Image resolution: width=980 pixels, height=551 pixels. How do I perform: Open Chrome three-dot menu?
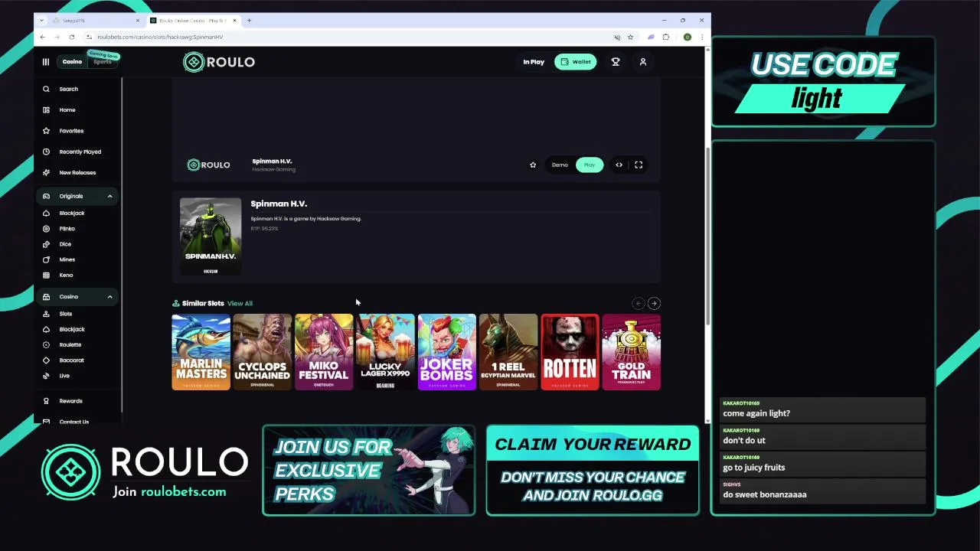[701, 37]
